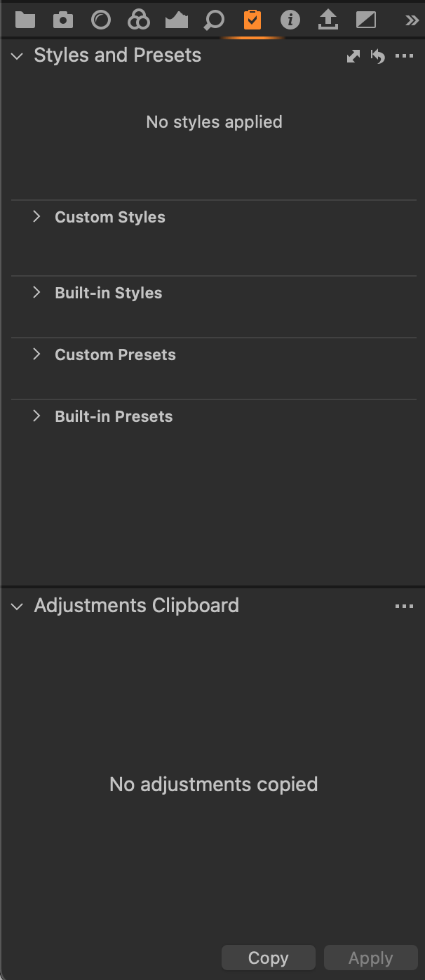Viewport: 425px width, 980px height.
Task: Switch to the Lens tool tab
Action: (x=101, y=20)
